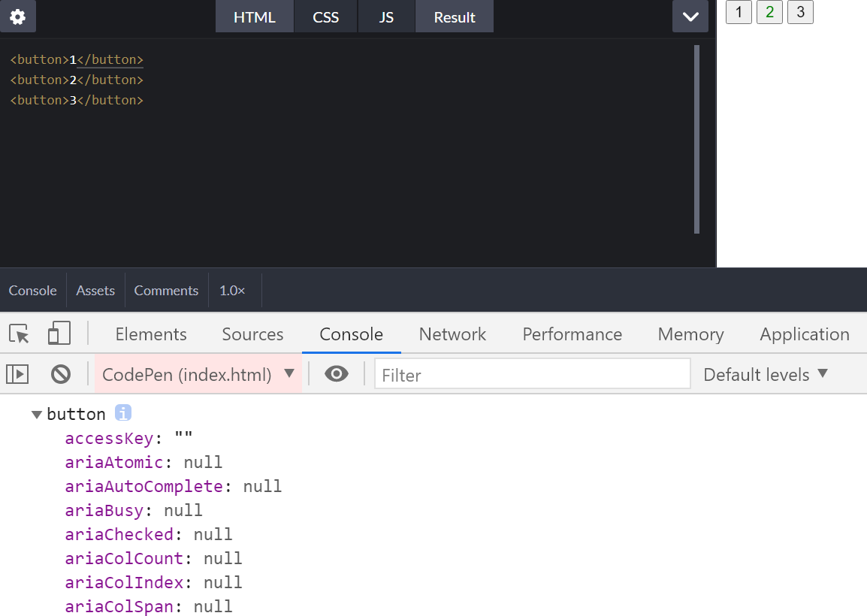Switch to the JS editor tab

coord(386,17)
